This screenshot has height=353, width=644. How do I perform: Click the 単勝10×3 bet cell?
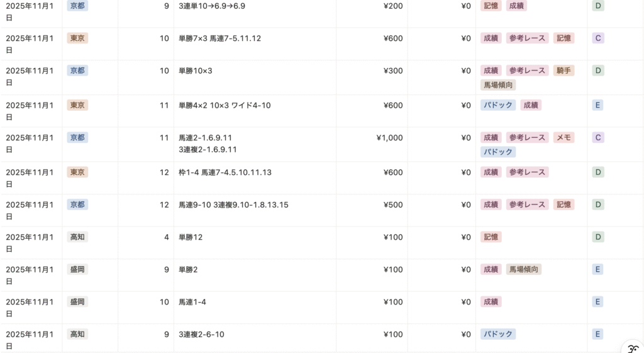click(196, 70)
